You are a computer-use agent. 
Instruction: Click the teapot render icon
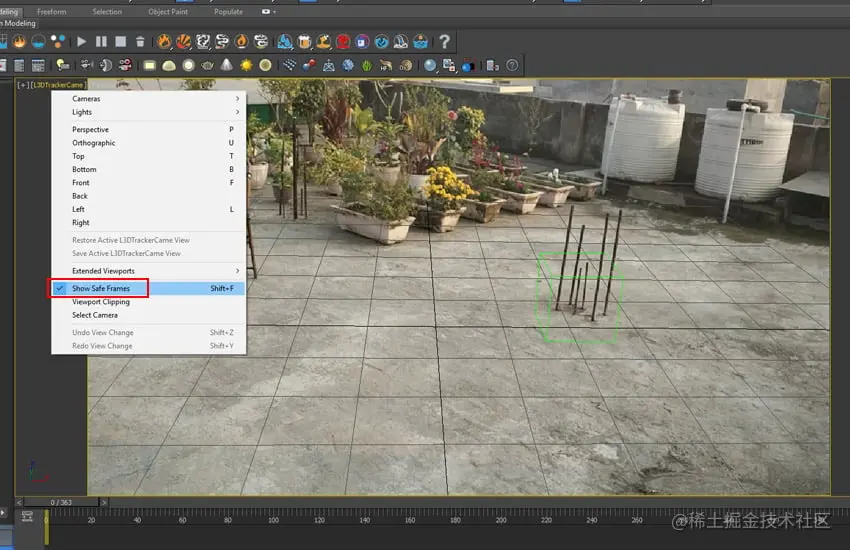coord(207,65)
